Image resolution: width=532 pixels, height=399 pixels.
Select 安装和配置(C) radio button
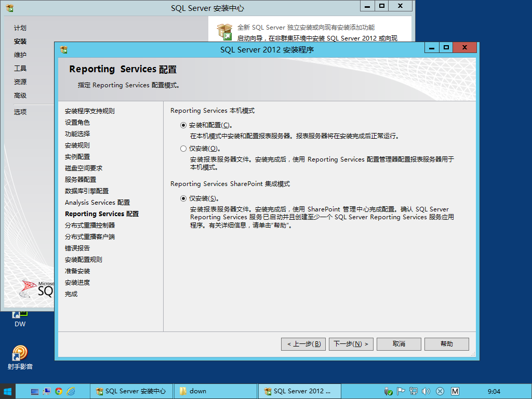click(183, 125)
